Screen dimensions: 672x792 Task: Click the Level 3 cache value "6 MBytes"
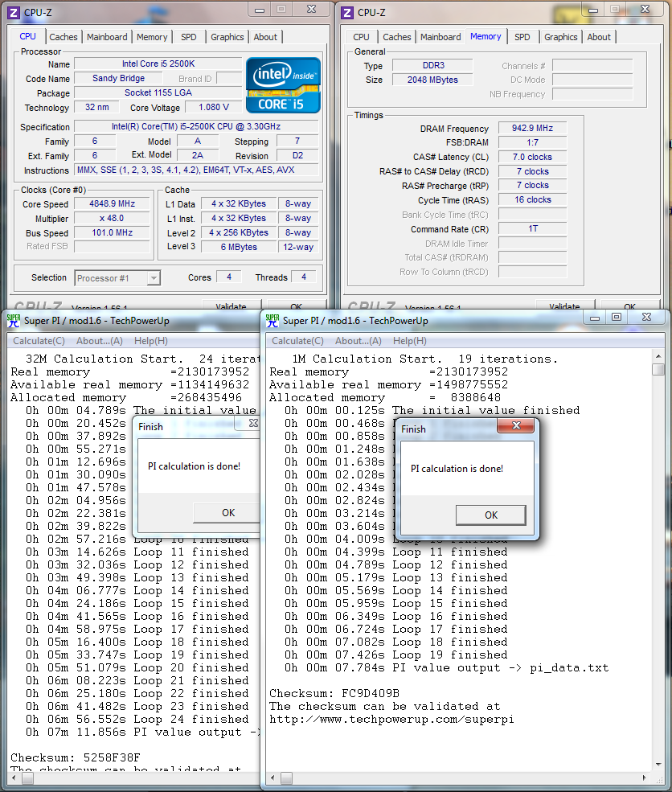[x=239, y=247]
